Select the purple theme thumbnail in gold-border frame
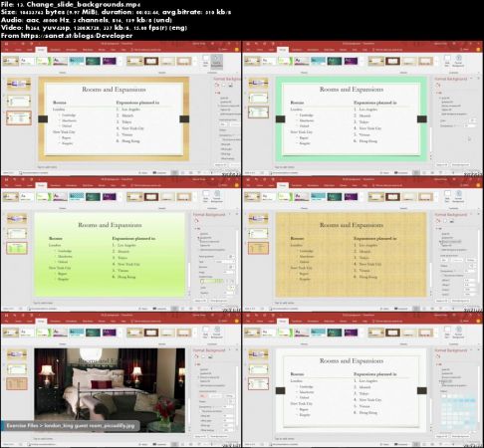 [x=109, y=61]
